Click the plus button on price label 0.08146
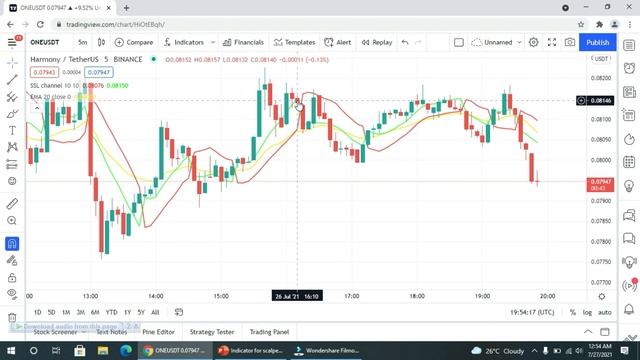This screenshot has width=640, height=360. point(581,100)
